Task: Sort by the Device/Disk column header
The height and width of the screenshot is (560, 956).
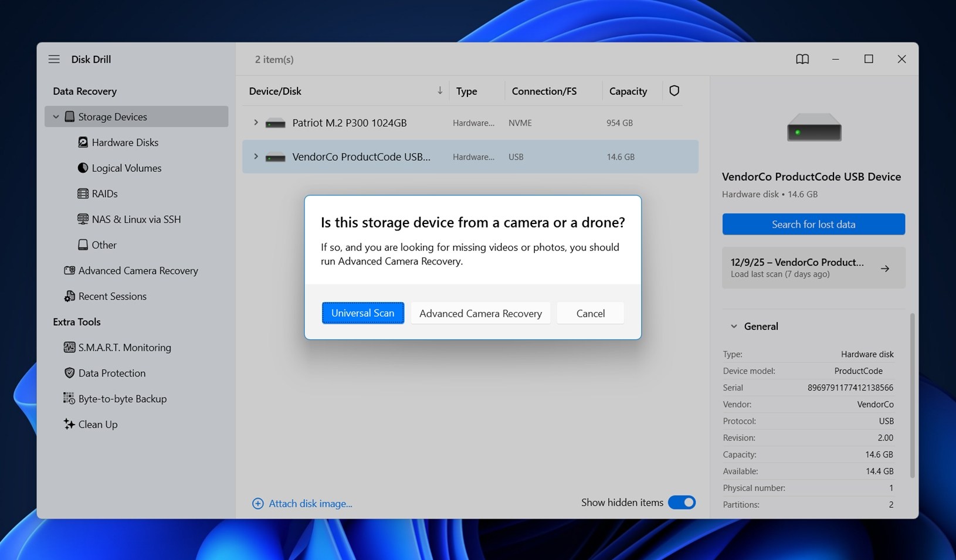Action: [x=275, y=91]
